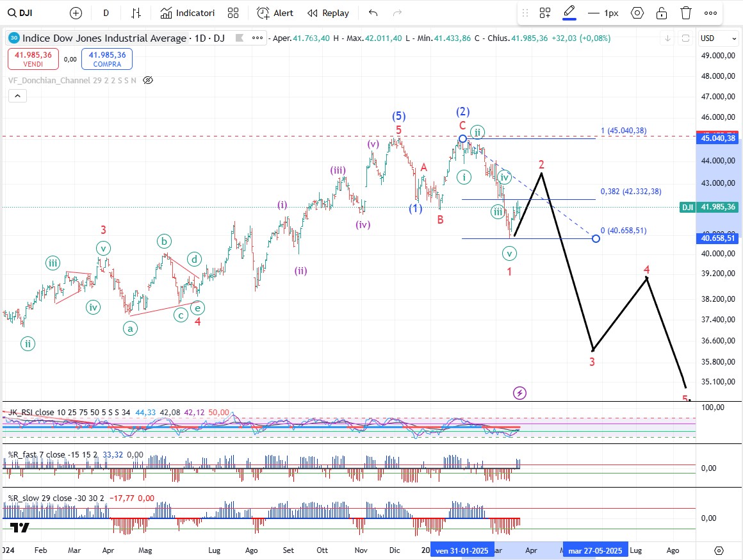Click the TradingView logo on the chart

click(19, 527)
